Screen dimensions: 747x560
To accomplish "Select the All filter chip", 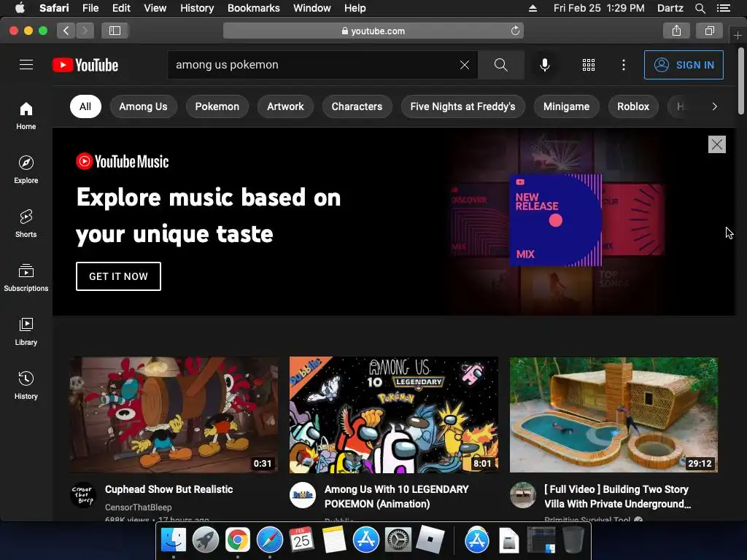I will [85, 106].
